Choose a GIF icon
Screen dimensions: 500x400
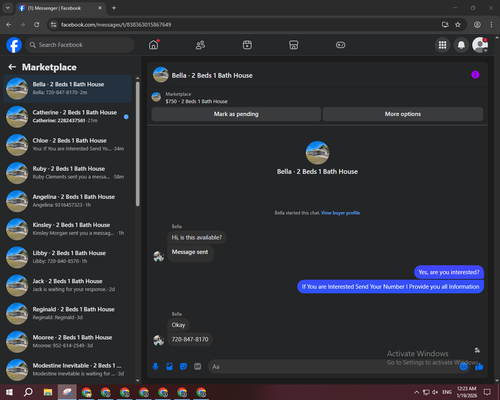tap(198, 367)
